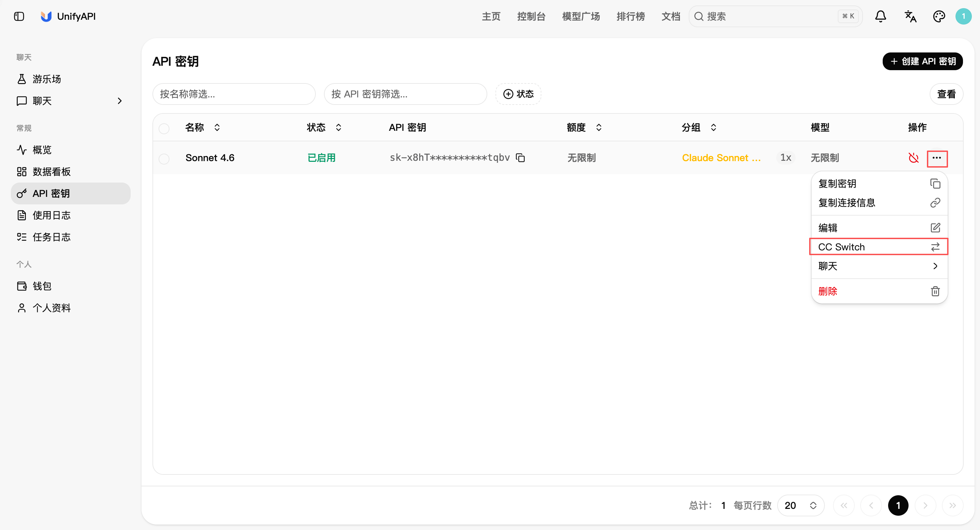Open the three-dot actions menu for Sonnet 4.6
Image resolution: width=980 pixels, height=530 pixels.
pos(937,158)
